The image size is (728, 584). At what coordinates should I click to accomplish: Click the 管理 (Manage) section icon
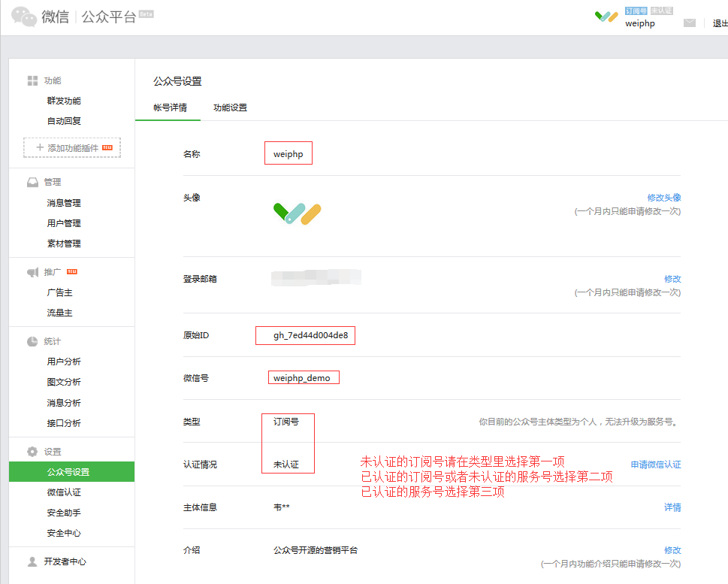32,182
